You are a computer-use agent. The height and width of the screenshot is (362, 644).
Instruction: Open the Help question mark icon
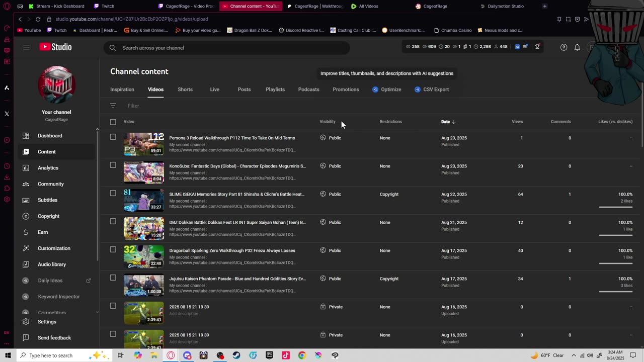click(563, 47)
